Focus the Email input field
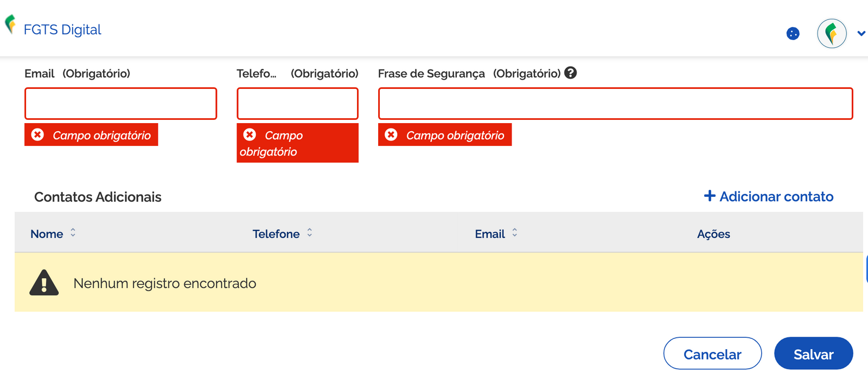This screenshot has width=868, height=379. tap(120, 103)
